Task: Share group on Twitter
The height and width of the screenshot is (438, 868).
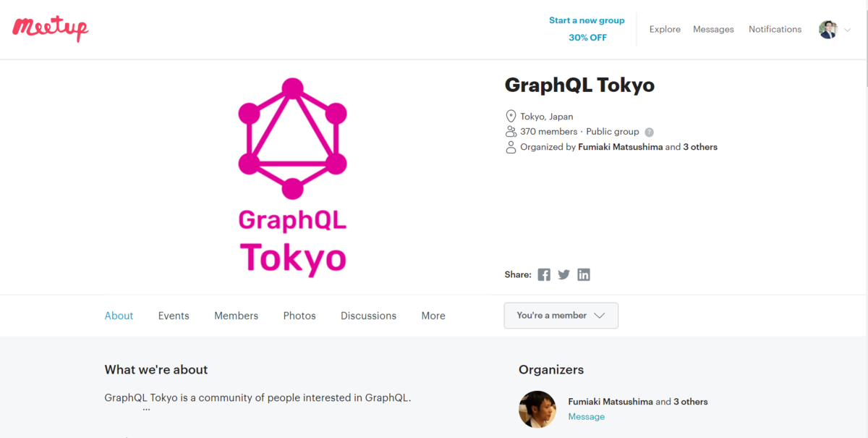Action: pos(564,274)
